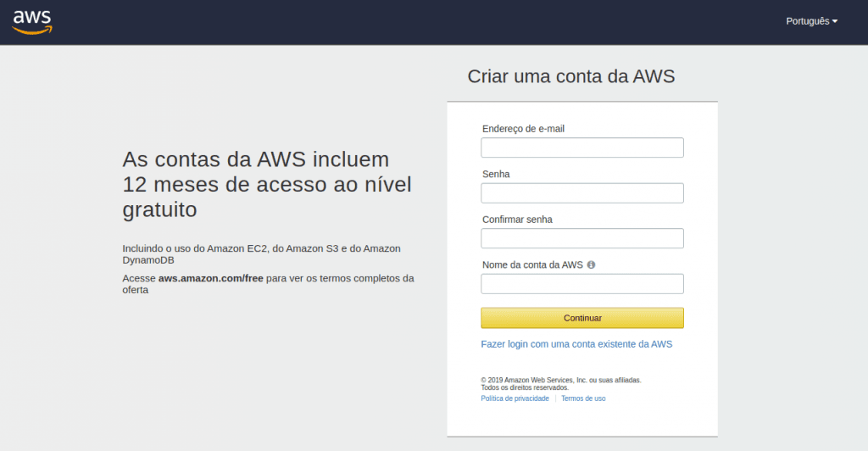Focus the Endereço de e-mail input field

point(581,148)
